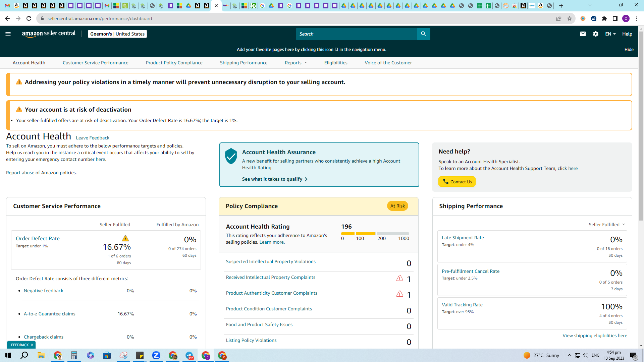Viewport: 644px width, 362px height.
Task: Open the Windows Start menu
Action: pyautogui.click(x=8, y=355)
